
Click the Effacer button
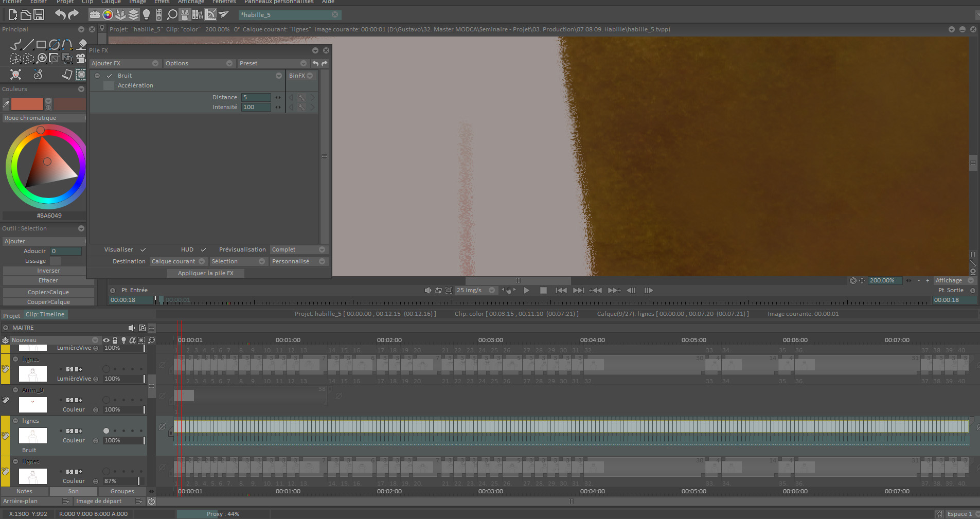pyautogui.click(x=48, y=280)
